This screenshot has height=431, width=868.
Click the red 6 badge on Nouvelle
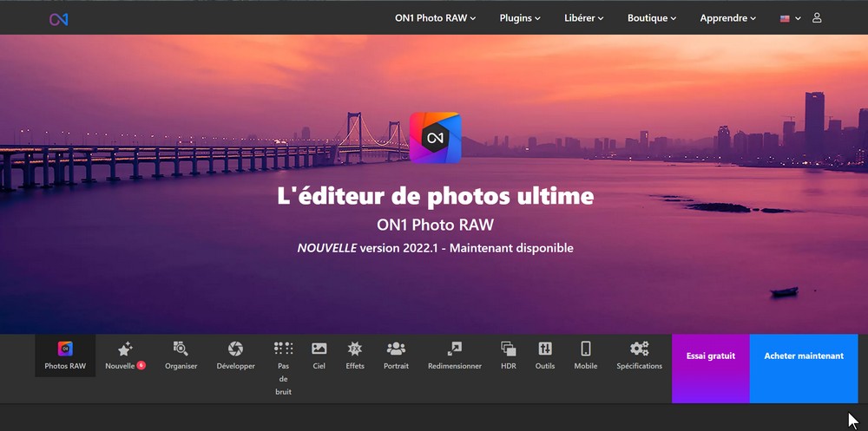141,365
